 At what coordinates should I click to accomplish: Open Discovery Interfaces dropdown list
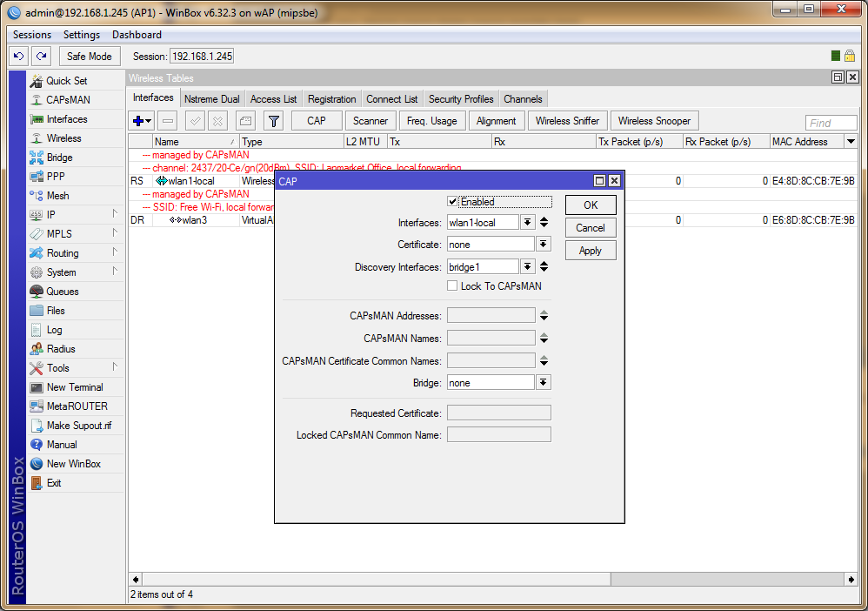click(x=527, y=266)
